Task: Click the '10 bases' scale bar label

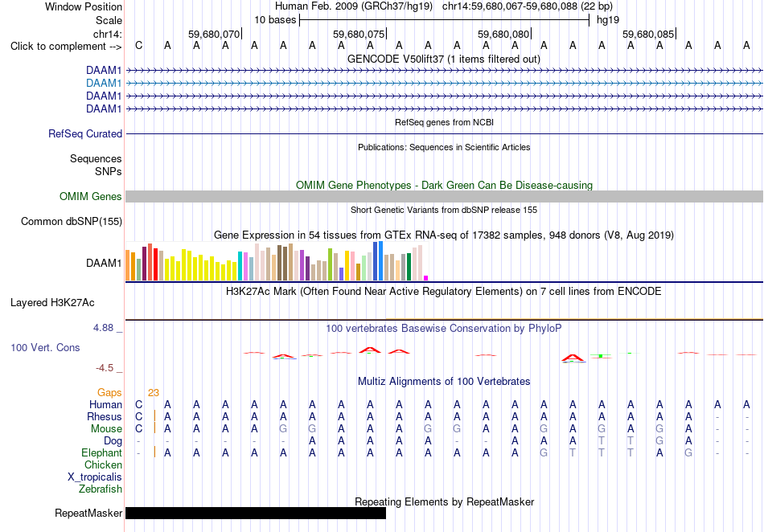Action: (x=275, y=20)
